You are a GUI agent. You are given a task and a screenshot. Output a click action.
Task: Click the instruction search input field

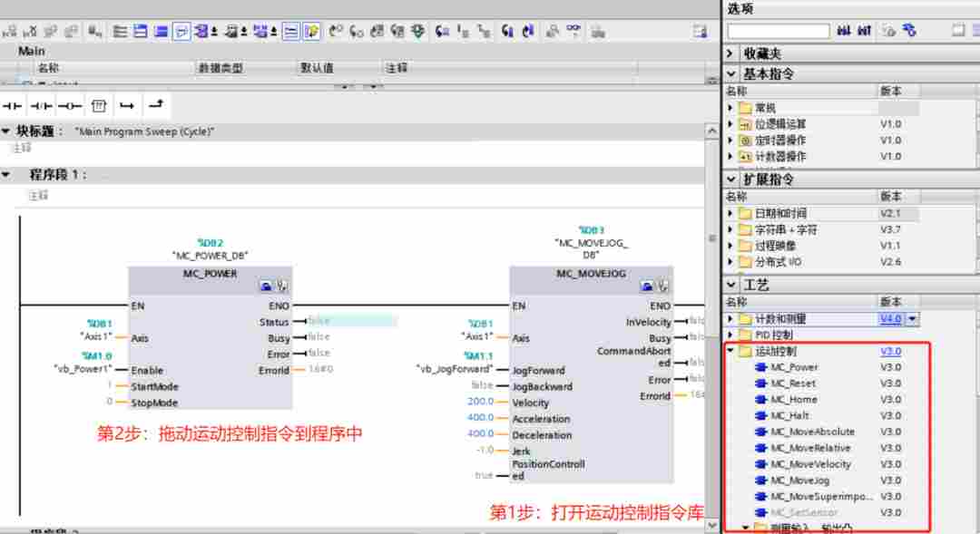(779, 32)
